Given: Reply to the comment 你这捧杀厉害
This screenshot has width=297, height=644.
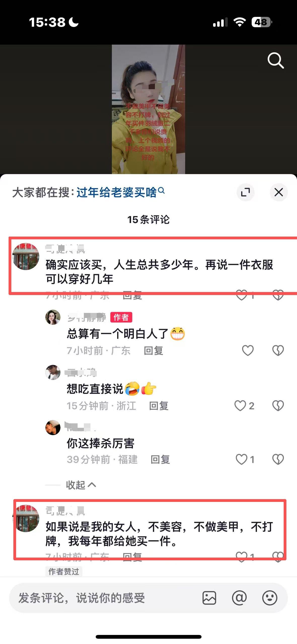Looking at the screenshot, I should pyautogui.click(x=160, y=459).
